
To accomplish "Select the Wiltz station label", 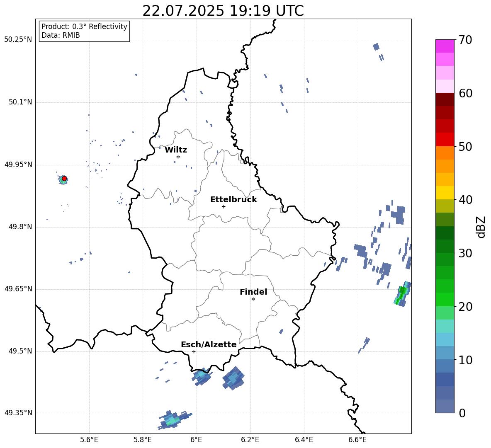I will click(x=176, y=150).
